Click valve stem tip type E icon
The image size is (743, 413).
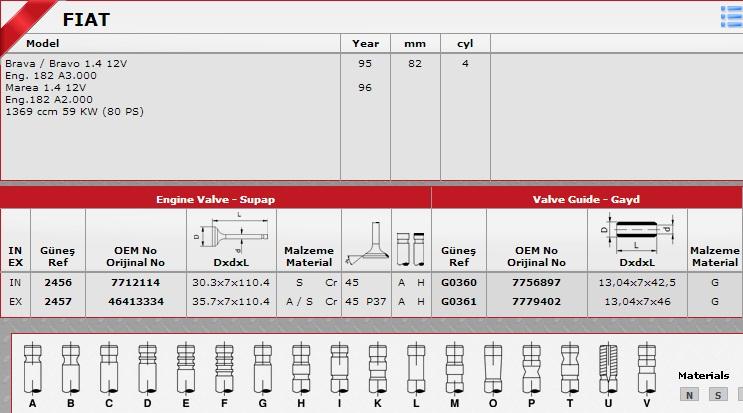(186, 368)
